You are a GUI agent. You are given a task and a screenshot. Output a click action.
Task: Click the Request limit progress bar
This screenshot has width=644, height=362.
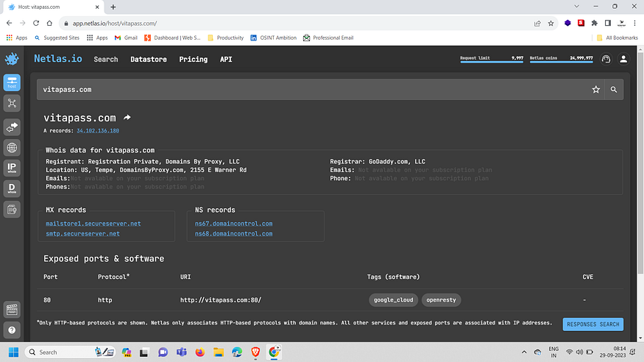click(x=492, y=62)
